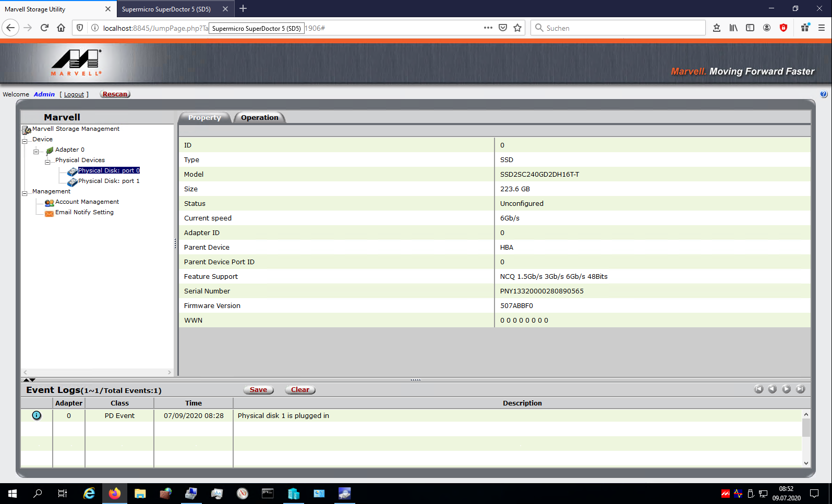Select Physical Disk: port 1
The height and width of the screenshot is (504, 832).
(x=108, y=181)
